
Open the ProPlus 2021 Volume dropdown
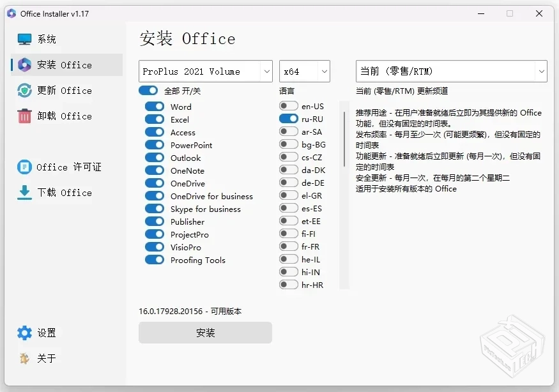point(204,71)
